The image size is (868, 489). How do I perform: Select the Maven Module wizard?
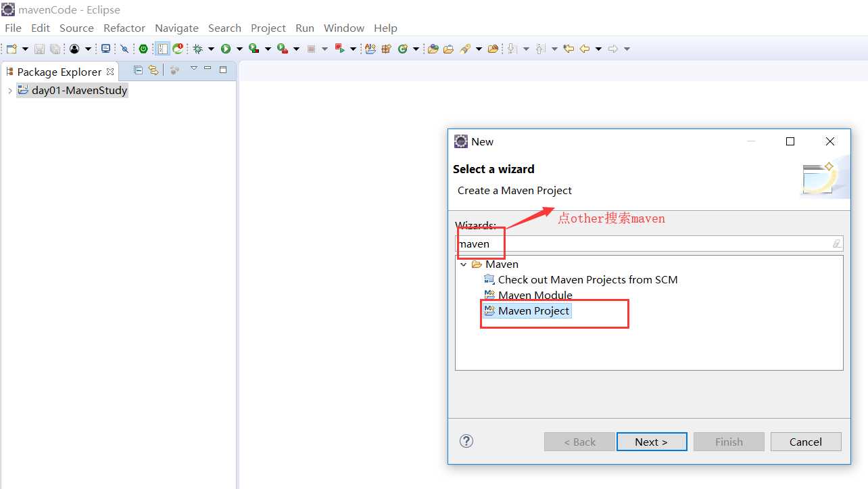528,295
